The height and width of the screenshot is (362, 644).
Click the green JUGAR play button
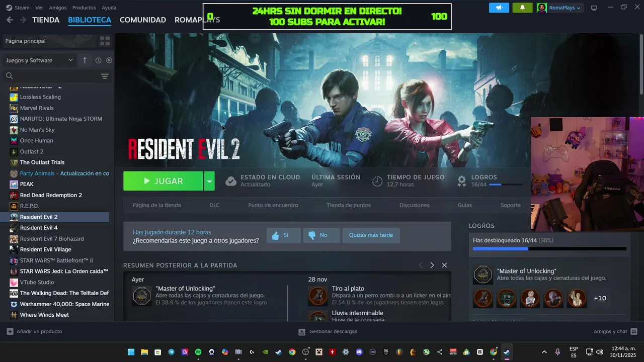click(x=163, y=181)
